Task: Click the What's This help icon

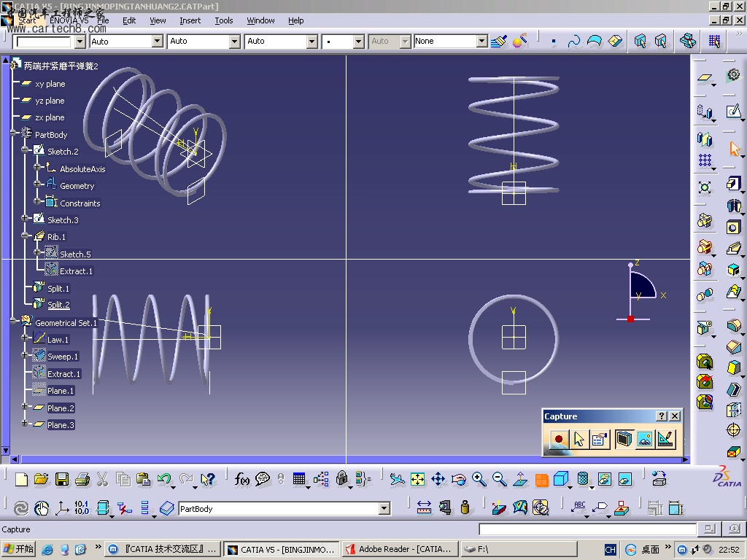Action: point(208,479)
